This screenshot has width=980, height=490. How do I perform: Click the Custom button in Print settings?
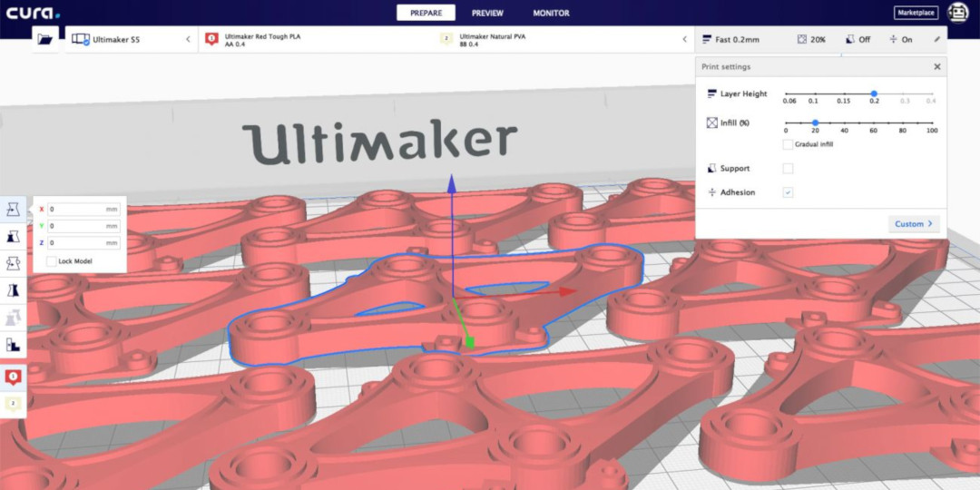pos(914,224)
